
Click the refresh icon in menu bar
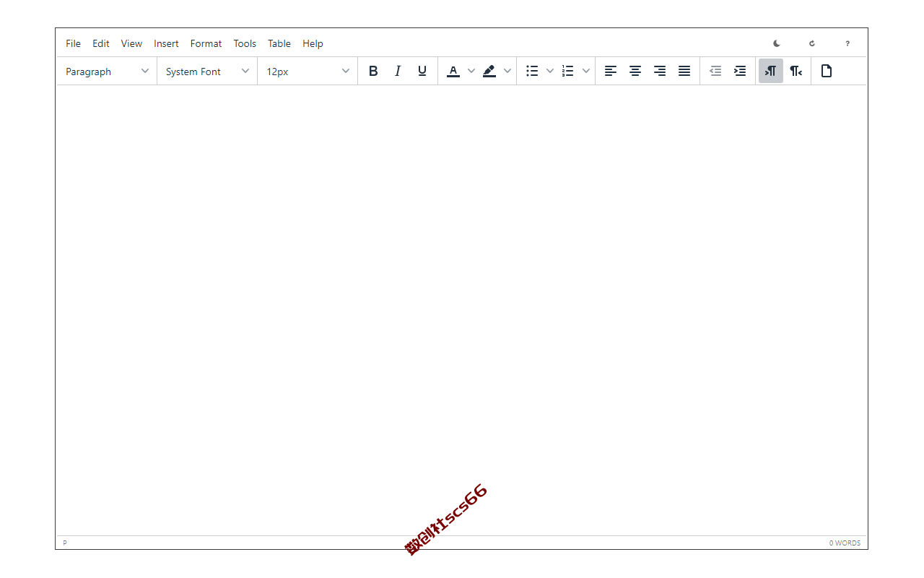[x=812, y=43]
